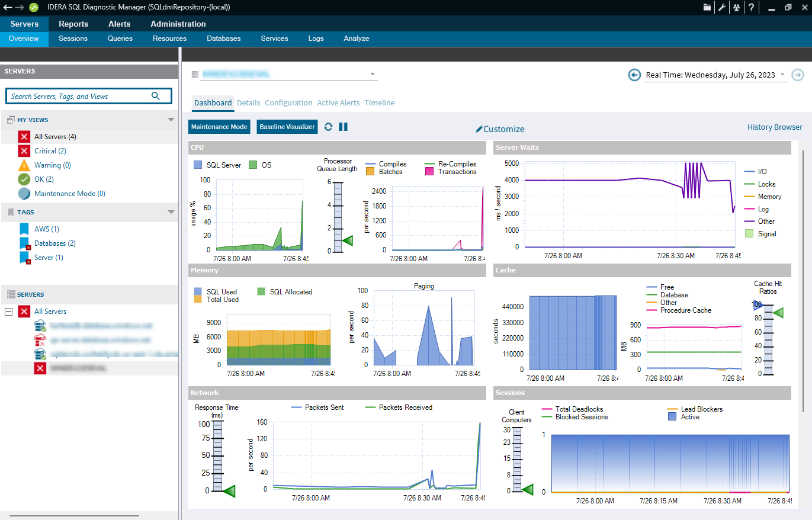Click the Maintenance Mode button
Viewport: 812px width, 520px height.
219,127
